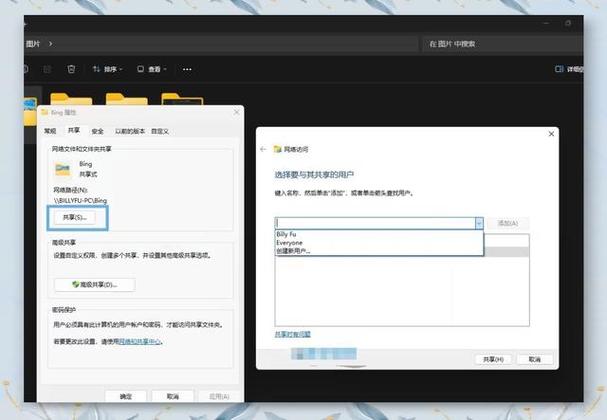607x420 pixels.
Task: Expand the chevron after 图片 breadcrumb
Action: [x=50, y=44]
